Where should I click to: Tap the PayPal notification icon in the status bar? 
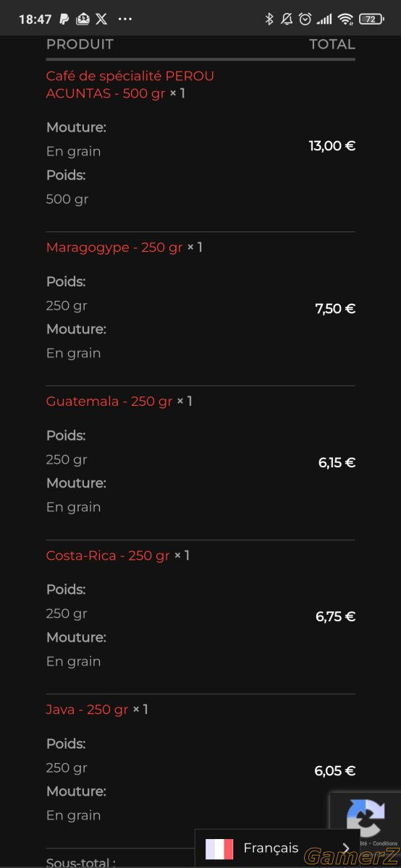point(64,20)
